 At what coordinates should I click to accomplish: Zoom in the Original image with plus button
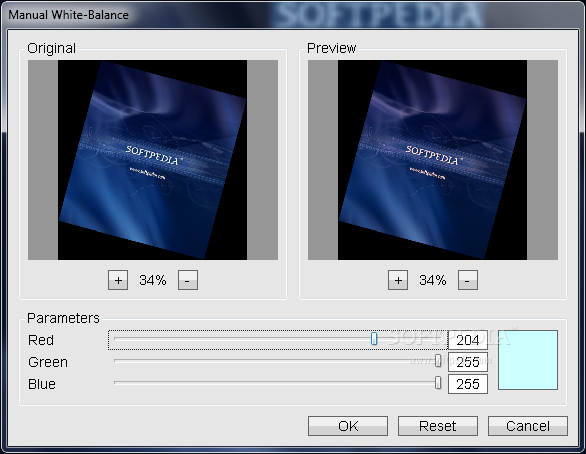point(118,280)
